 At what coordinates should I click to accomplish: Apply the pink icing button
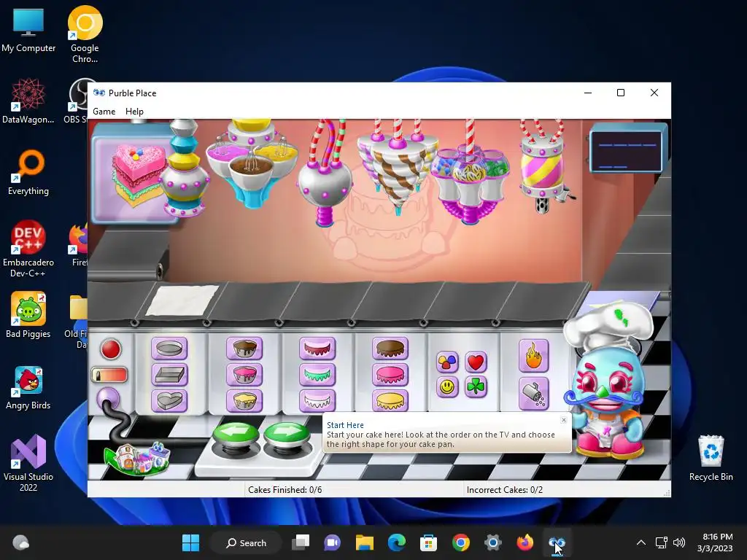click(390, 375)
